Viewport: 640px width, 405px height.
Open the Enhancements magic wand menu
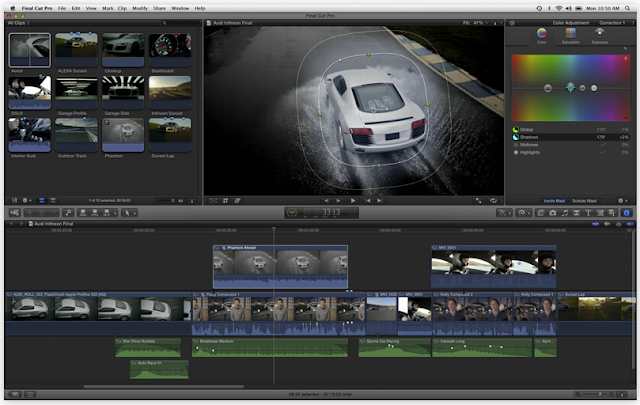504,213
